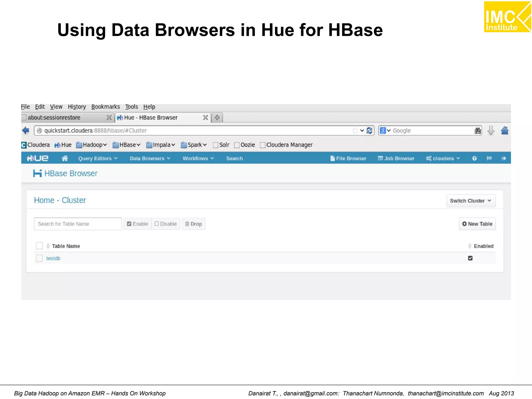The image size is (532, 399).
Task: Go to the browser home icon
Action: (505, 131)
